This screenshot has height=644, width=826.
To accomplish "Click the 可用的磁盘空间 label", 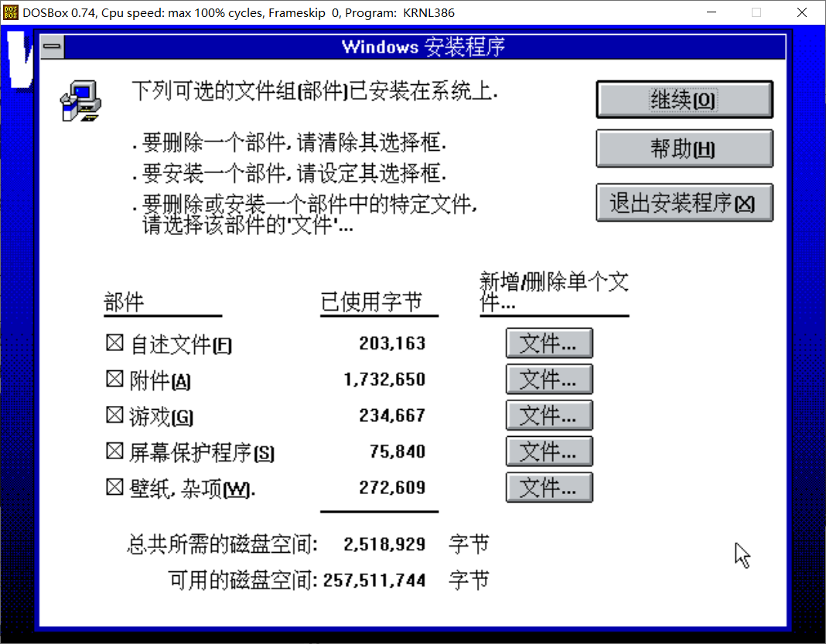I will pos(243,581).
